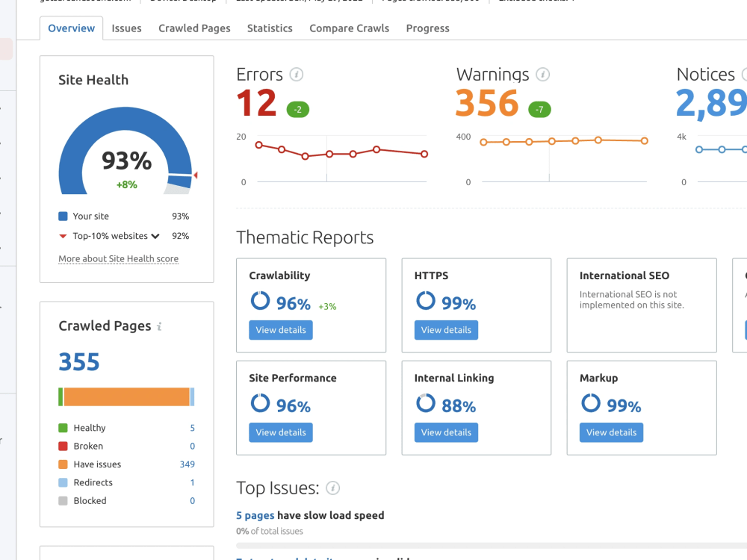Click the HTTPS progress ring icon
This screenshot has height=560, width=747.
(x=426, y=301)
